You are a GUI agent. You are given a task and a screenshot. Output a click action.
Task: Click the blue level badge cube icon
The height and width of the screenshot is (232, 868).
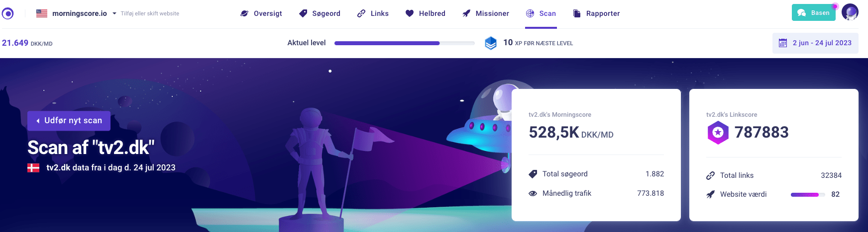491,43
